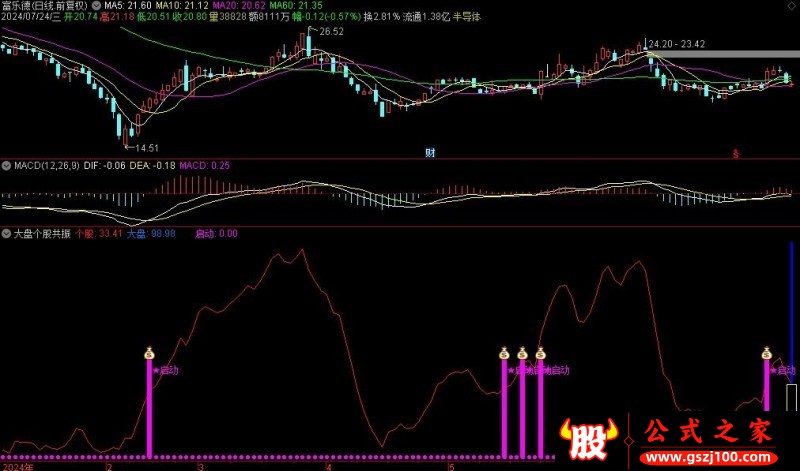This screenshot has width=800, height=471.
Task: Click the rightmost money bag in the May cluster
Action: tap(540, 353)
